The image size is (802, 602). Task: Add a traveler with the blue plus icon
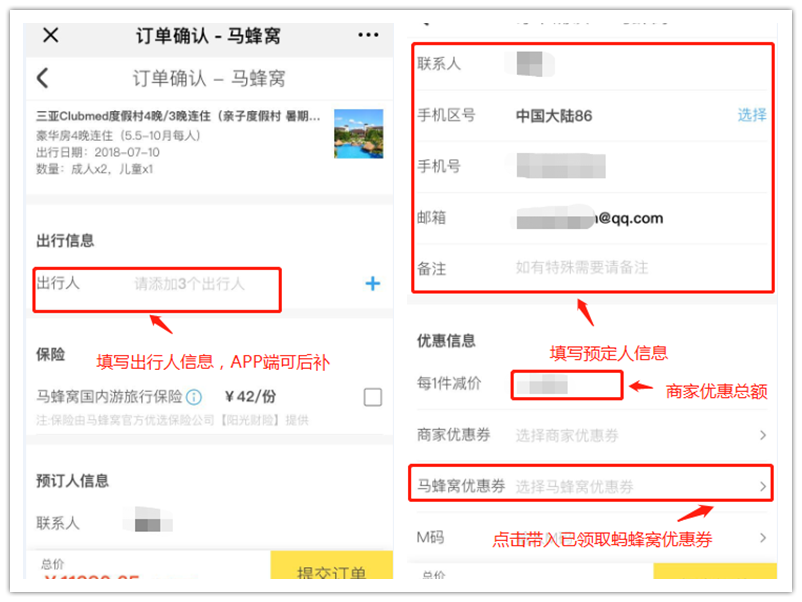pyautogui.click(x=373, y=283)
